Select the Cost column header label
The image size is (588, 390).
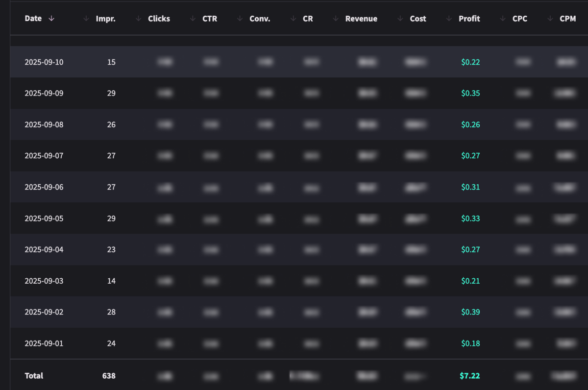[418, 19]
